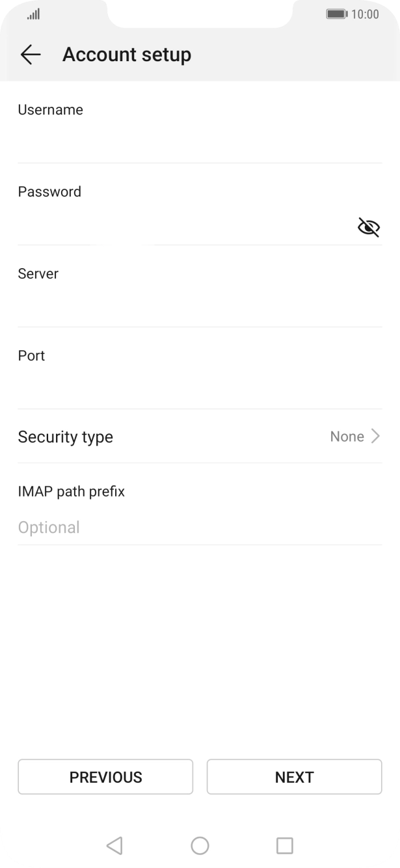Open recent apps square button

tap(284, 845)
